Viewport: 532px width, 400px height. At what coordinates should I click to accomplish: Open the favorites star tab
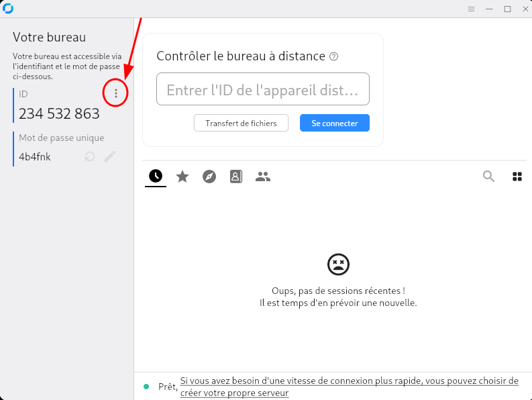tap(182, 177)
